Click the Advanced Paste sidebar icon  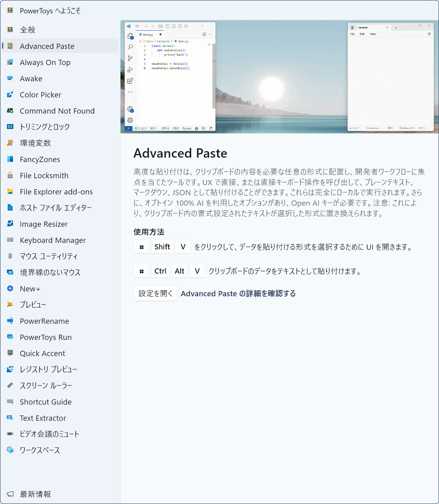[10, 46]
